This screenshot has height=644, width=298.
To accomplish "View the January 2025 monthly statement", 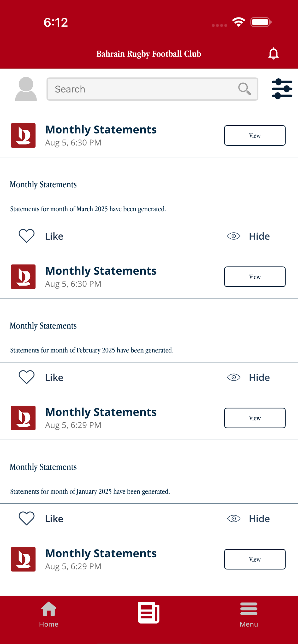I will point(255,418).
